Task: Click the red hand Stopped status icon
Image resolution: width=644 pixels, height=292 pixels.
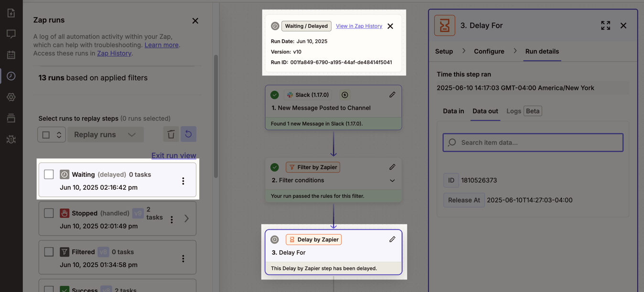Action: (x=64, y=213)
